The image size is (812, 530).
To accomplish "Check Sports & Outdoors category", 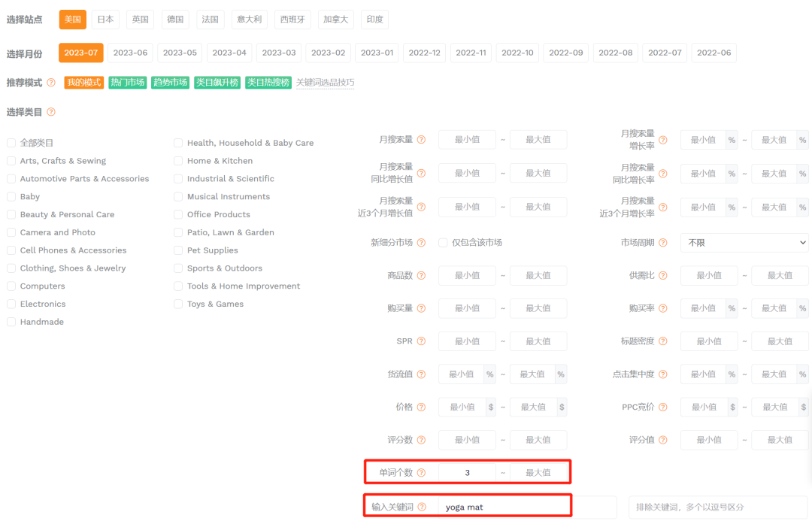I will click(x=178, y=268).
